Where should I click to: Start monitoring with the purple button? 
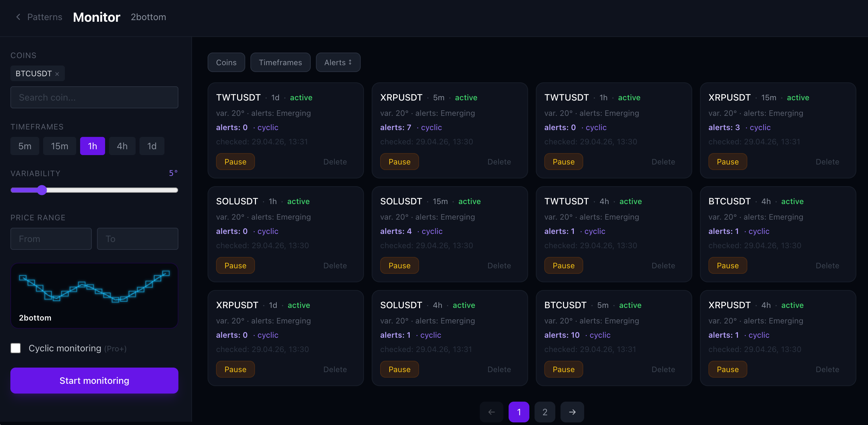tap(94, 381)
